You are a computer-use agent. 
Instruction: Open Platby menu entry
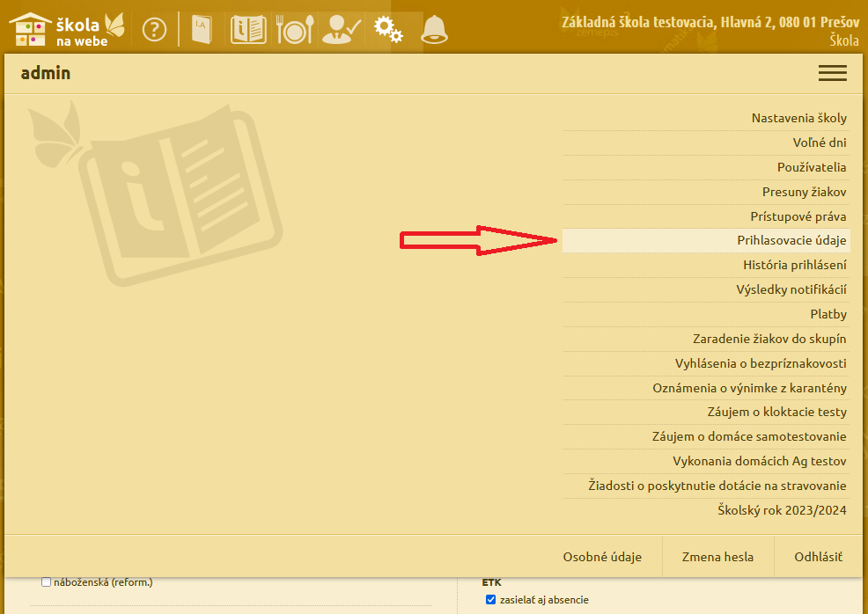coord(706,314)
